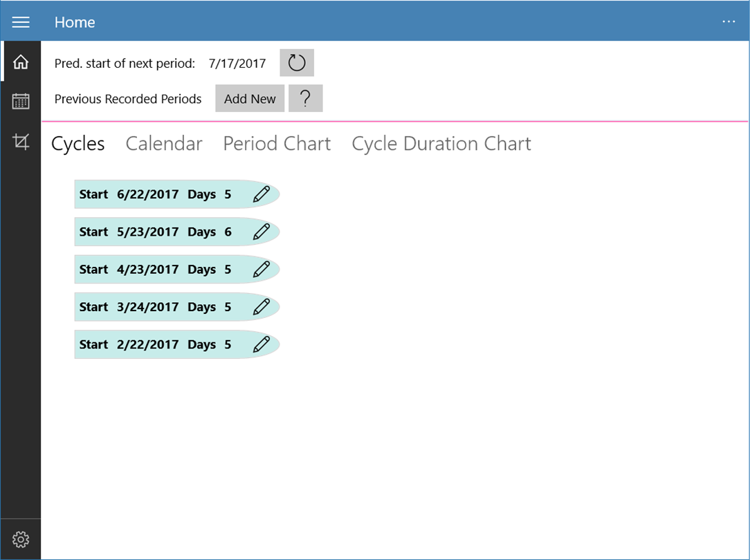Open the settings gear
Screen dimensions: 750x560
tap(21, 539)
